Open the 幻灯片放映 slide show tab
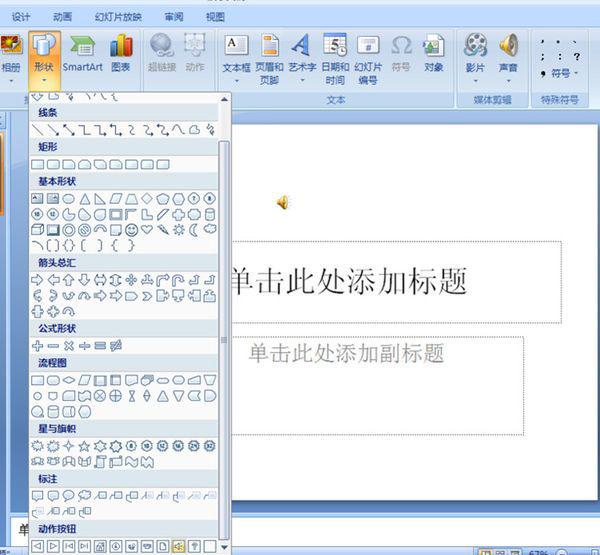Viewport: 600px width, 555px height. (118, 17)
